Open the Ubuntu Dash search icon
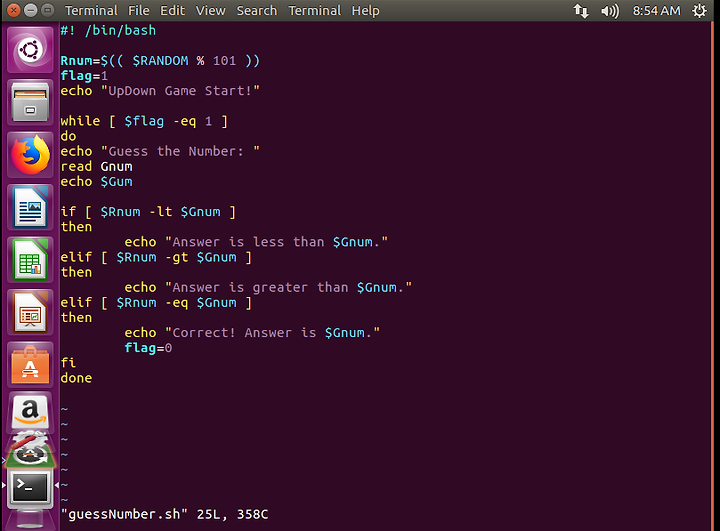Image resolution: width=720 pixels, height=531 pixels. coord(30,50)
